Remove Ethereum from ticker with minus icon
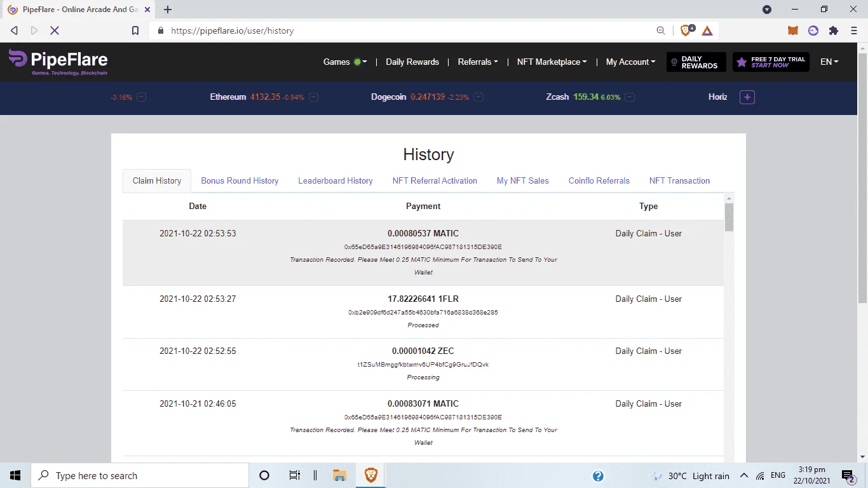The height and width of the screenshot is (488, 868). (x=314, y=97)
